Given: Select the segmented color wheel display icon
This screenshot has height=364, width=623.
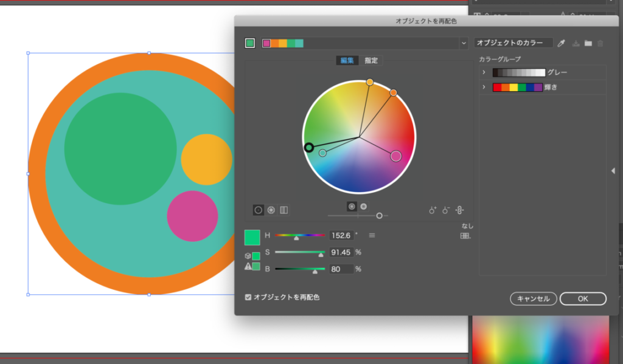Looking at the screenshot, I should point(271,210).
